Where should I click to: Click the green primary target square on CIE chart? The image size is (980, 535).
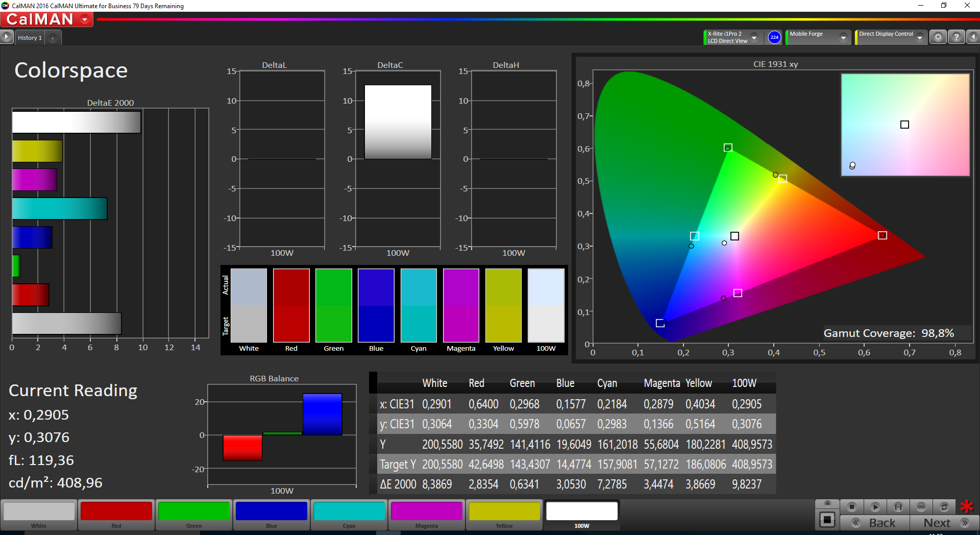point(728,148)
